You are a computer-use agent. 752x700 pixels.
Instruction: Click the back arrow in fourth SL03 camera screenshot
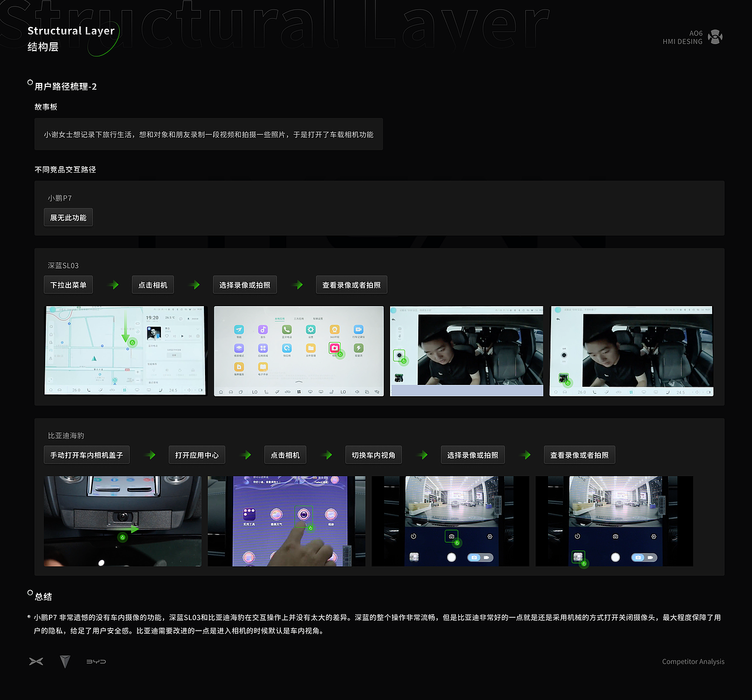558,319
